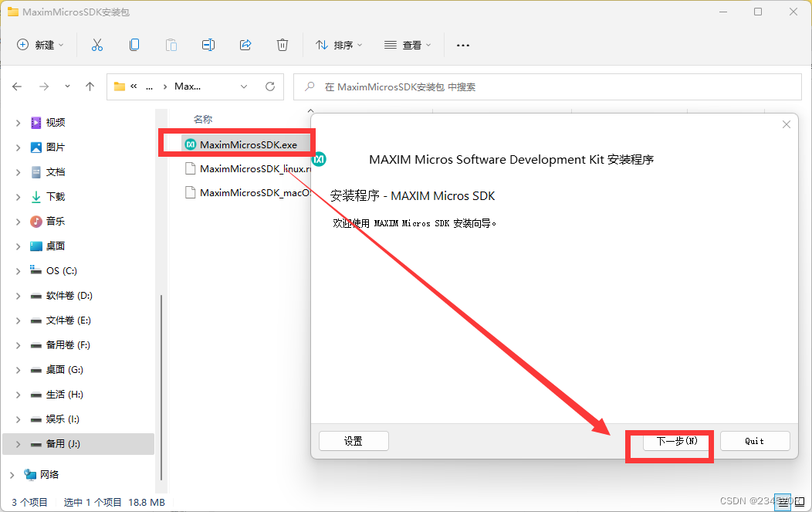812x512 pixels.
Task: Expand the 视频 tree node
Action: tap(18, 123)
